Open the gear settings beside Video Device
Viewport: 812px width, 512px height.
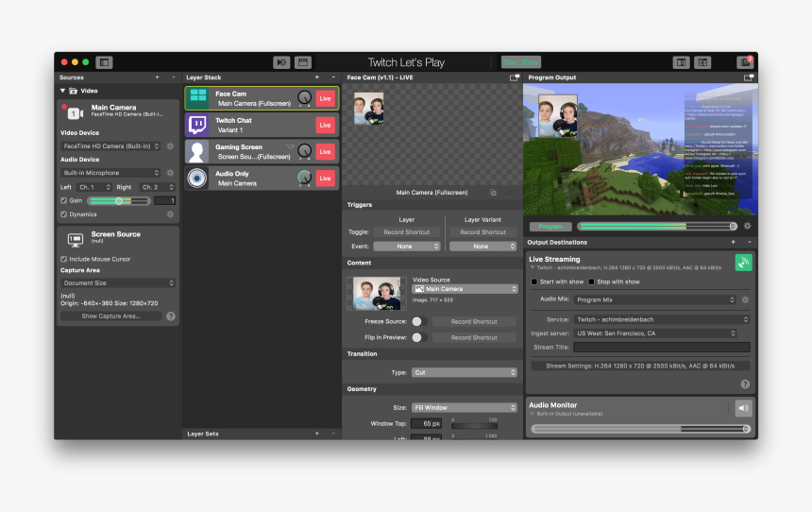[x=170, y=146]
